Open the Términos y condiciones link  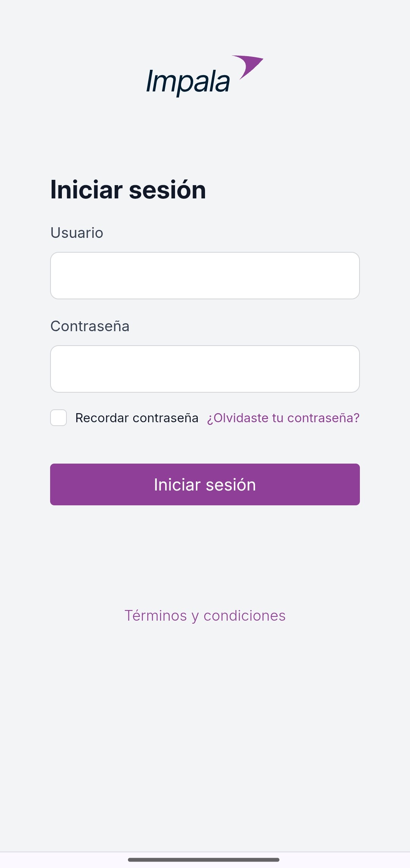[205, 616]
